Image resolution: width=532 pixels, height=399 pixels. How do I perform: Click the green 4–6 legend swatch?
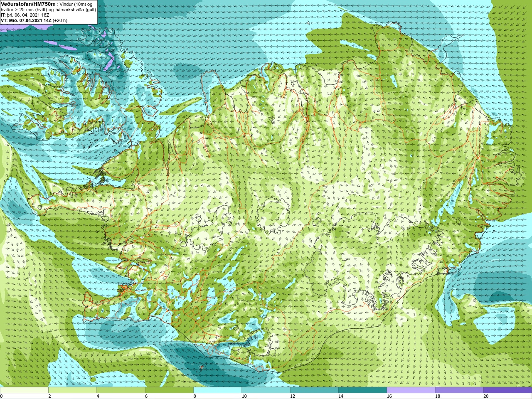(x=121, y=390)
